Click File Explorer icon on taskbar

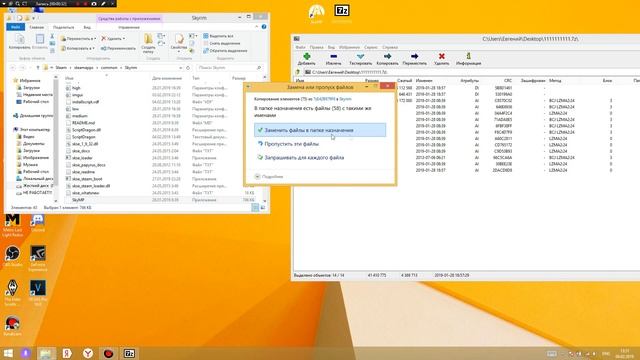point(46,353)
